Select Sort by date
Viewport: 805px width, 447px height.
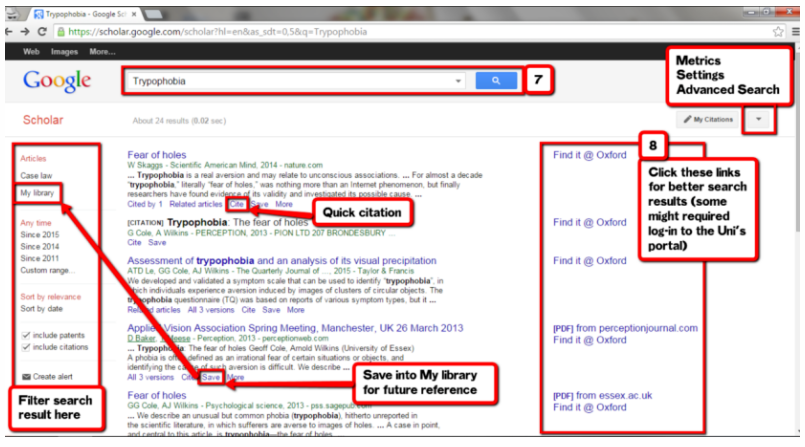click(x=41, y=308)
